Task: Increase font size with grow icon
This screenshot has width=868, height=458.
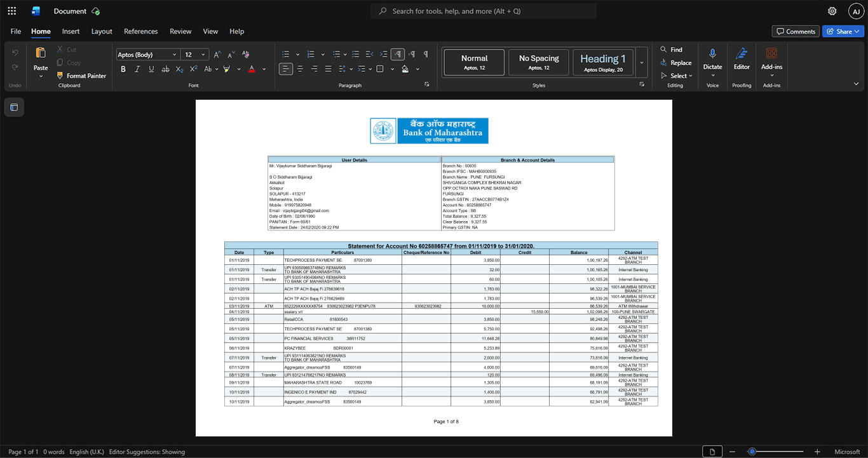Action: click(x=217, y=55)
